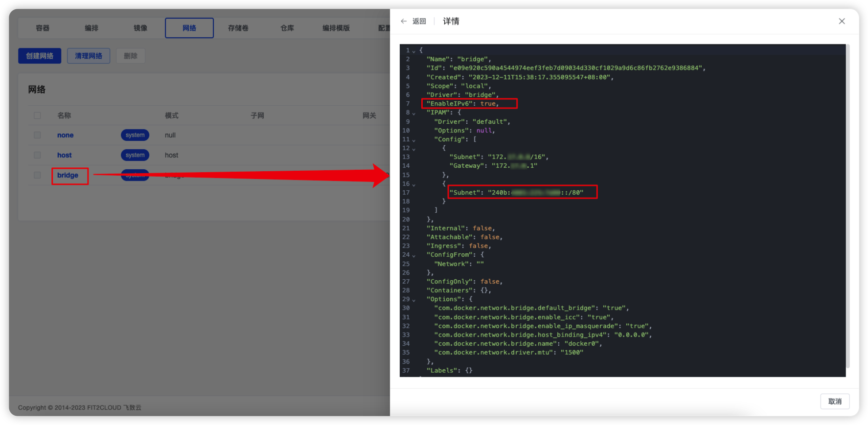868x425 pixels.
Task: Fold the Config array at line 11
Action: [x=414, y=140]
